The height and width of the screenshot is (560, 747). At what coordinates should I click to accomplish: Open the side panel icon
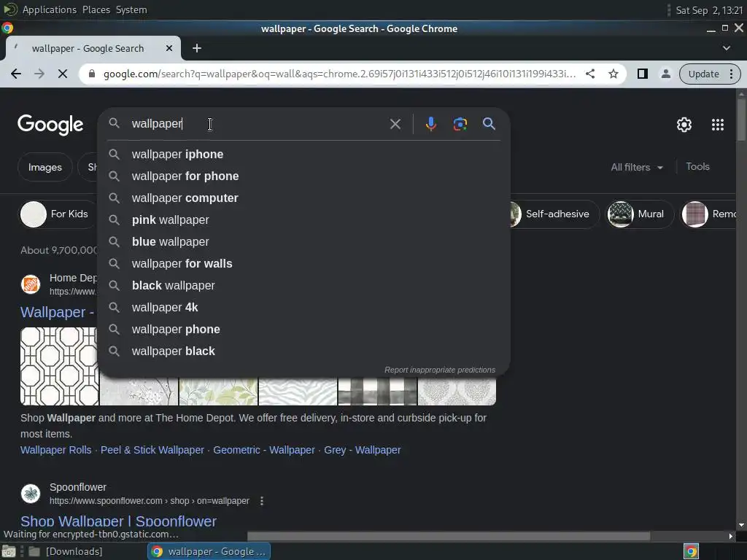pyautogui.click(x=642, y=74)
